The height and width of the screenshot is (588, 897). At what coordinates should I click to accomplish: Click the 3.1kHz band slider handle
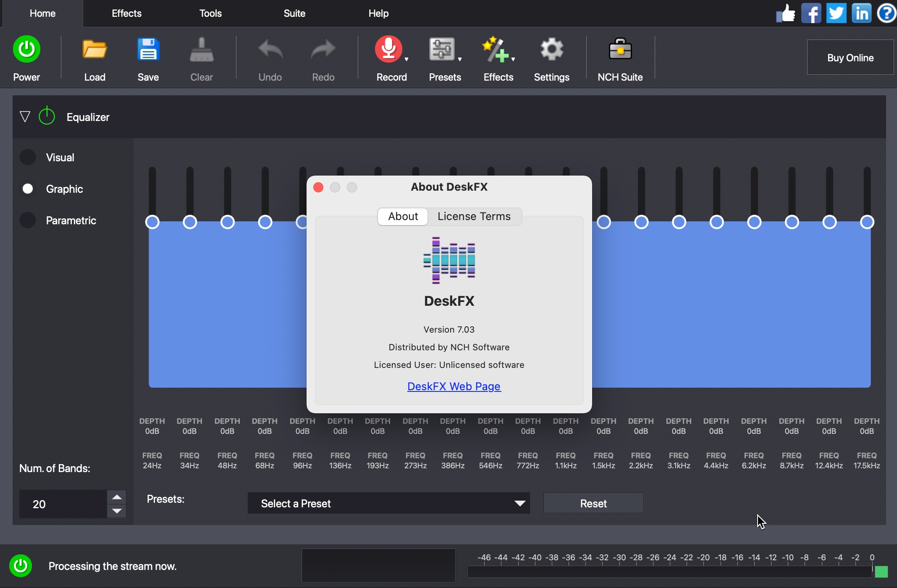pyautogui.click(x=679, y=222)
